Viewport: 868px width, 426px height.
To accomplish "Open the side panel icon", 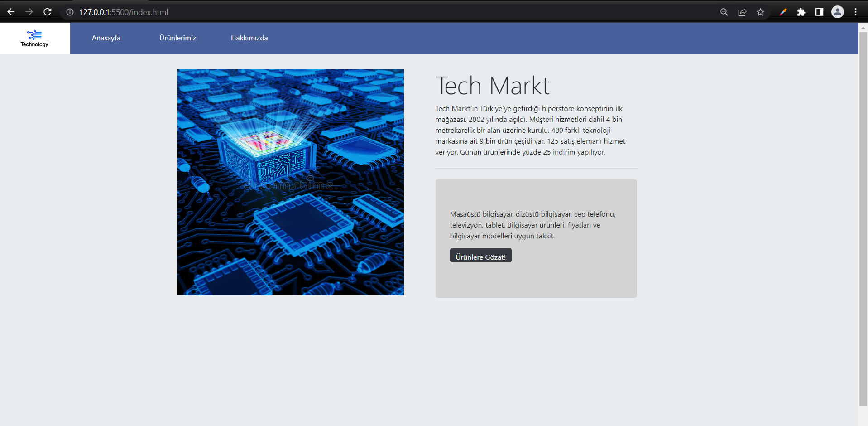I will [819, 12].
